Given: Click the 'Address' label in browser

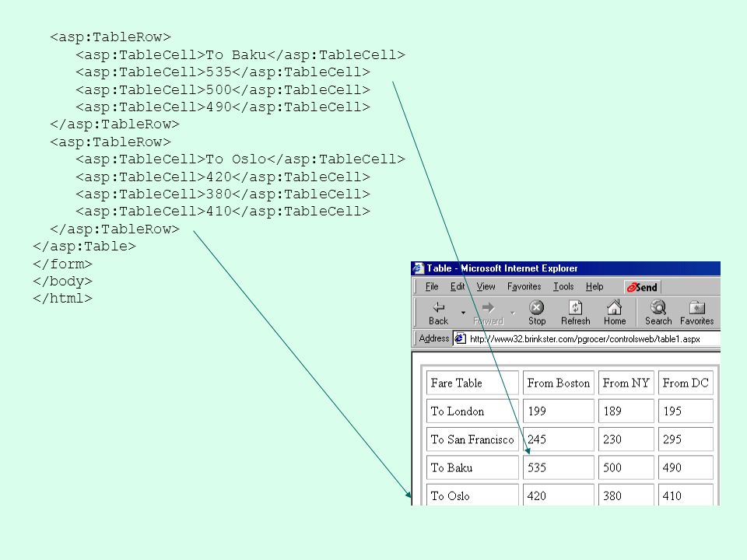Looking at the screenshot, I should 433,338.
